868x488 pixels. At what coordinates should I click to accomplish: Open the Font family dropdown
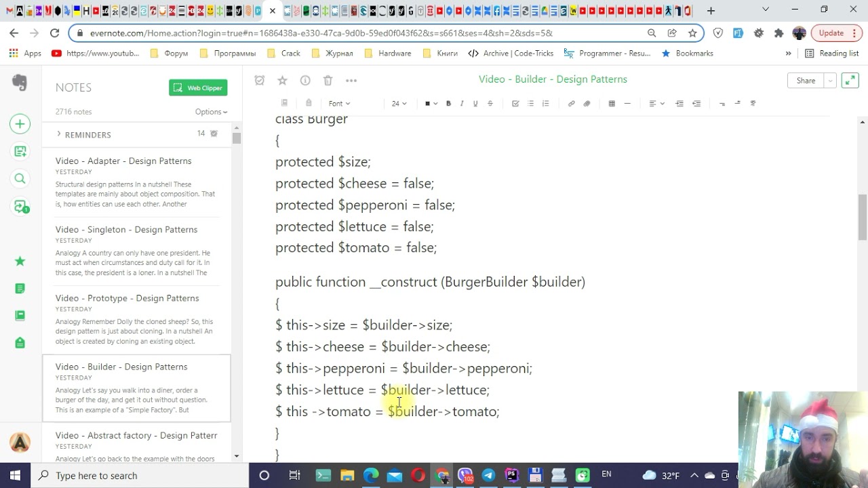pos(339,104)
